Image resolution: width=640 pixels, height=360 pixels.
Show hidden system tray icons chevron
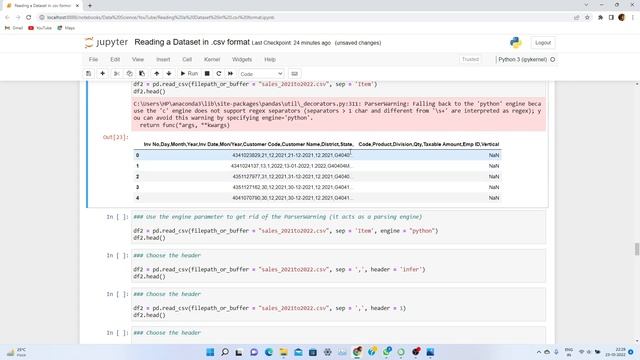[538, 352]
